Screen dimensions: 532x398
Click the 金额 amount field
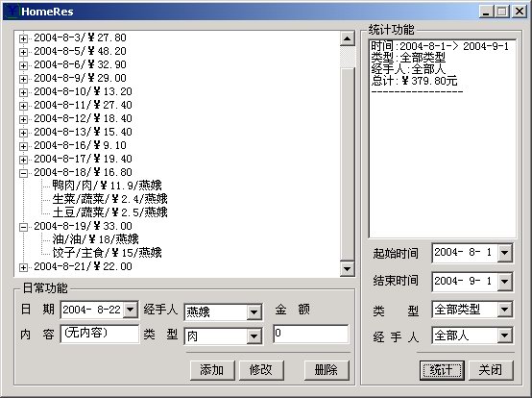(x=311, y=334)
